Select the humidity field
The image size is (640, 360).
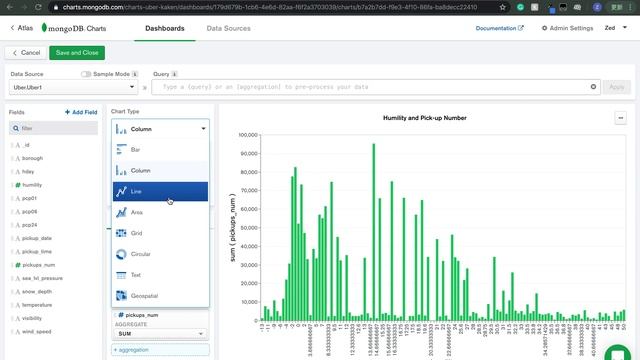point(32,185)
